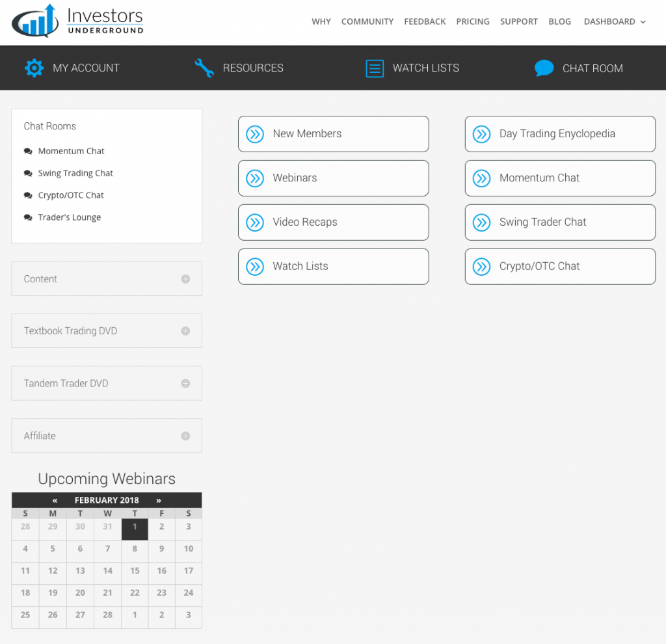The width and height of the screenshot is (666, 644).
Task: Open the Chat Room speech bubble icon
Action: (x=544, y=68)
